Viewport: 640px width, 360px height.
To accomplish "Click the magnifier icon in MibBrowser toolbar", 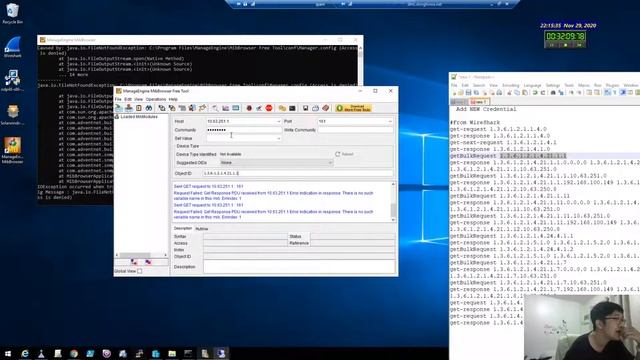I will tap(215, 108).
